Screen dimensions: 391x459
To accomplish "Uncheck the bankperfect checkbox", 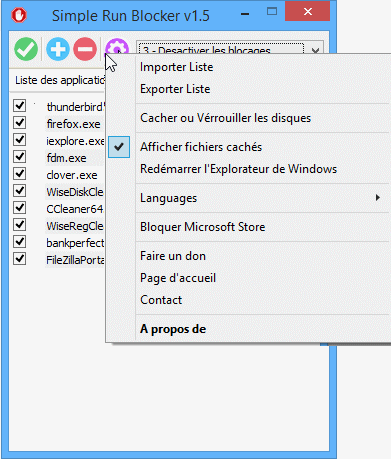I will 19,242.
